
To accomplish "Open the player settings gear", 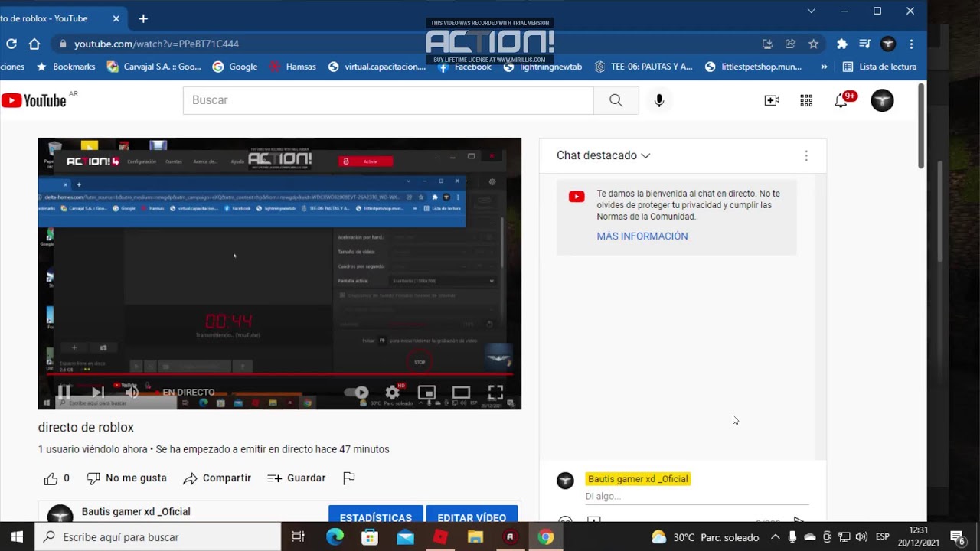I will [392, 393].
